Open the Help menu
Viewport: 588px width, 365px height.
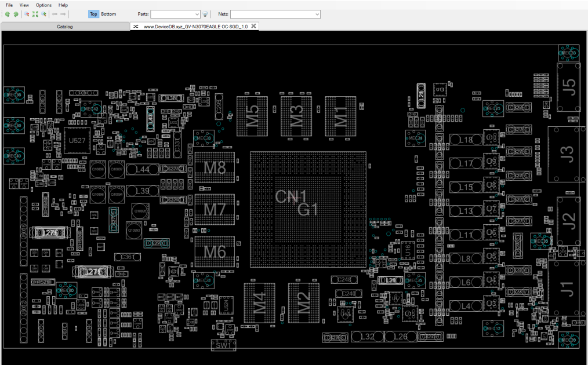(x=63, y=5)
